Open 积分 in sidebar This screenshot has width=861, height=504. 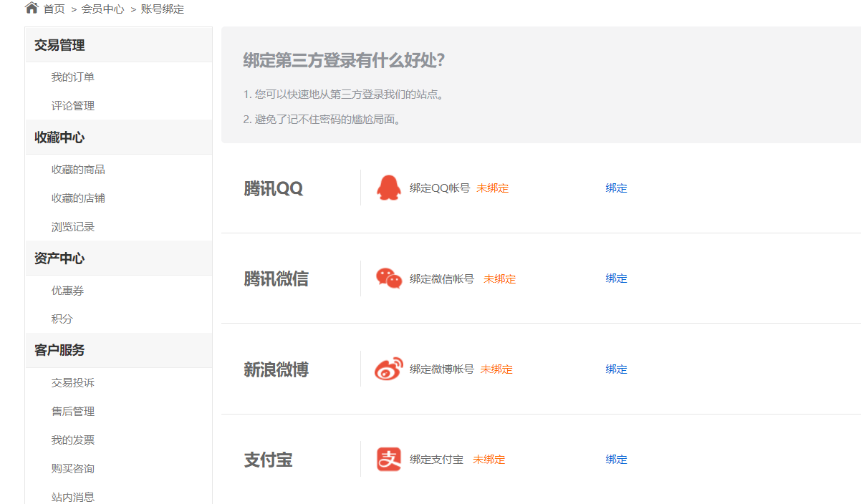(x=62, y=319)
